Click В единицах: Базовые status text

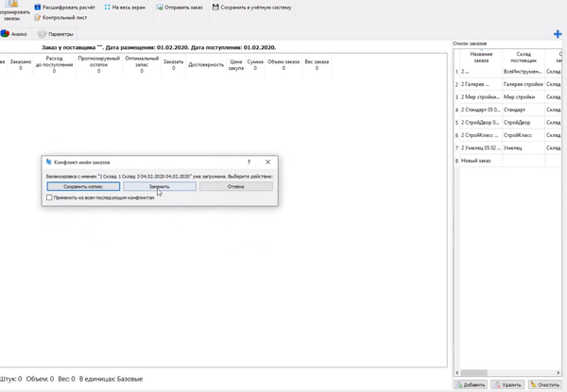coord(111,379)
